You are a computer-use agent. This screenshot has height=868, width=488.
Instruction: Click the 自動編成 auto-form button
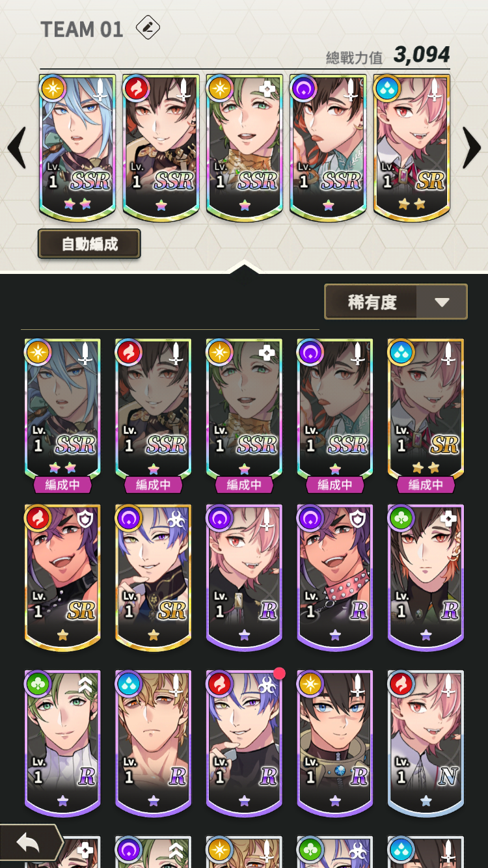89,244
